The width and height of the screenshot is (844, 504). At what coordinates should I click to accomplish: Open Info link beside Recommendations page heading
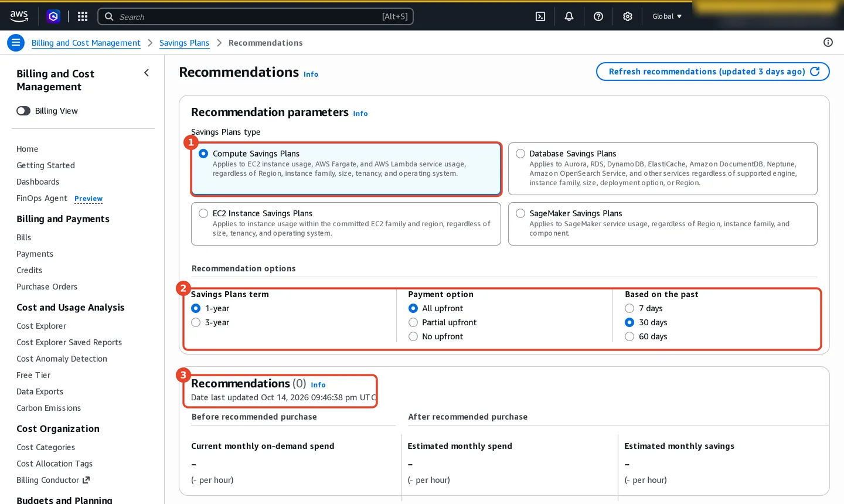pos(311,74)
